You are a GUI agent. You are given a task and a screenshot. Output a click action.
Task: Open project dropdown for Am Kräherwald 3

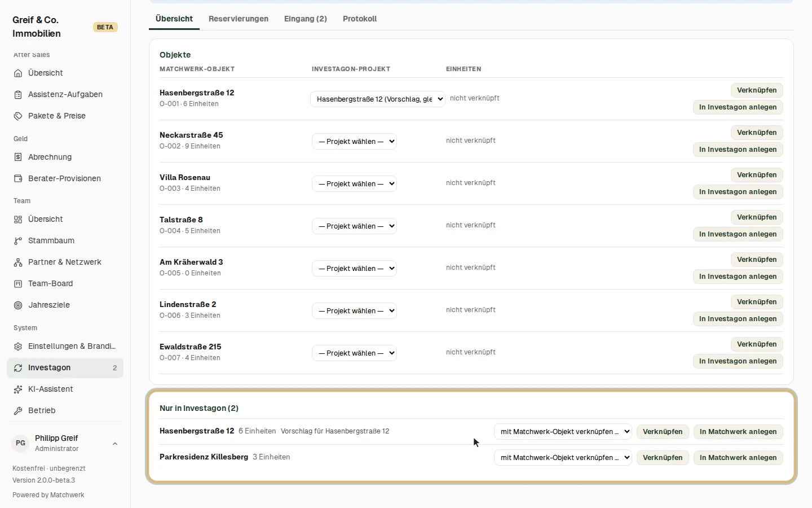(354, 268)
